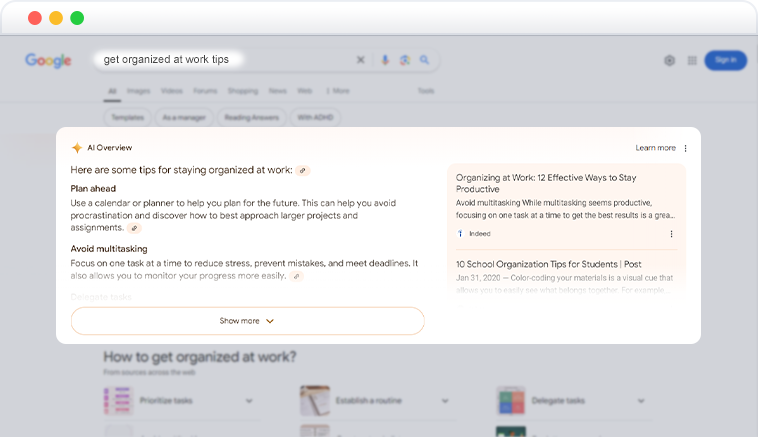Click the Indeed source favicon
Screen dimensions: 758x437
click(460, 233)
